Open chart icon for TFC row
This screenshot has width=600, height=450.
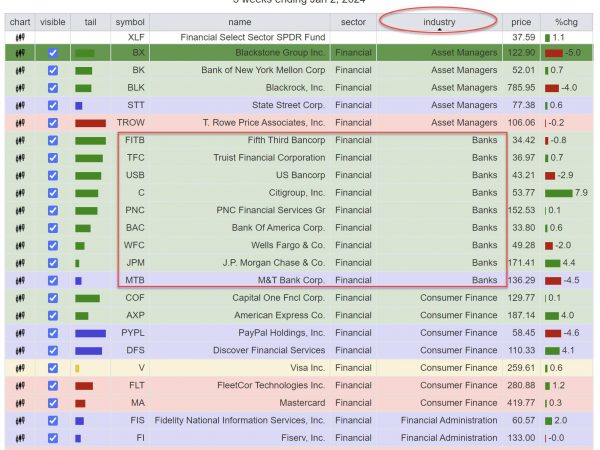[x=20, y=158]
